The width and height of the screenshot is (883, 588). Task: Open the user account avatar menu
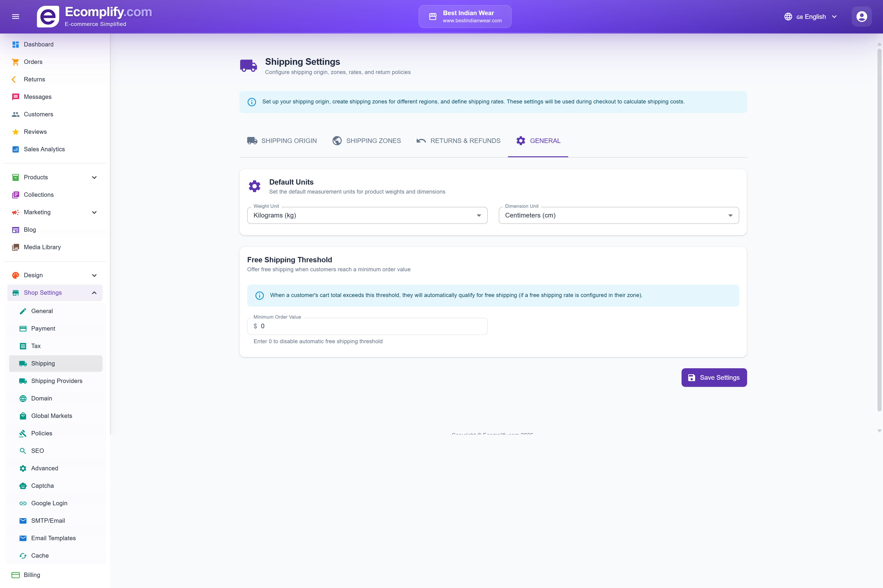click(x=861, y=16)
